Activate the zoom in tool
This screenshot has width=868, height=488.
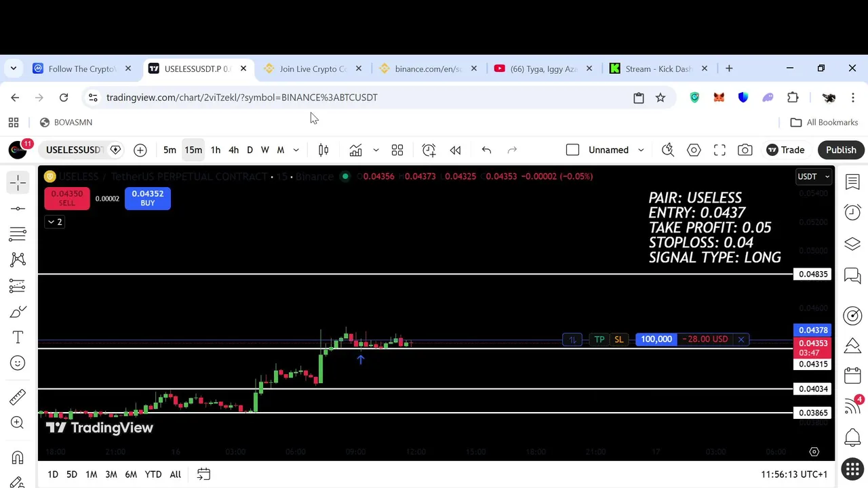(18, 422)
